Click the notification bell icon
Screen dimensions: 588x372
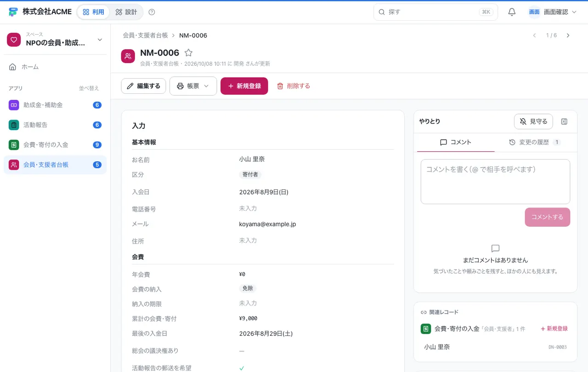click(x=512, y=12)
